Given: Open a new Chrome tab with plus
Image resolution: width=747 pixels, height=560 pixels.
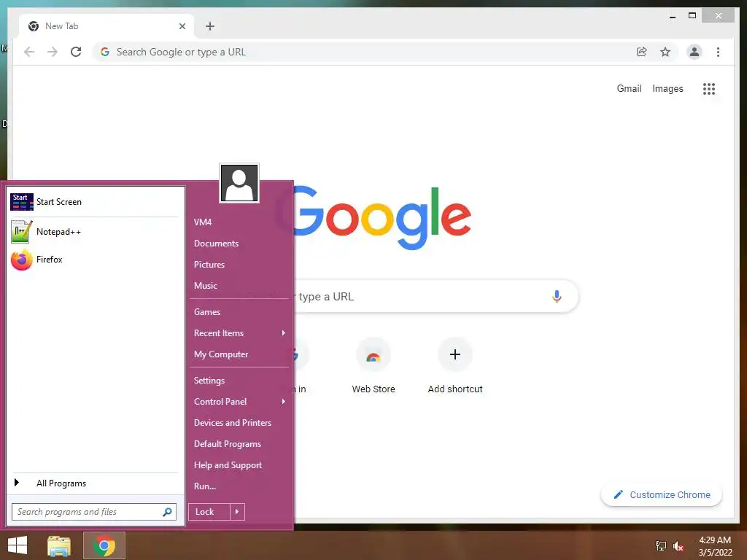Looking at the screenshot, I should click(209, 26).
